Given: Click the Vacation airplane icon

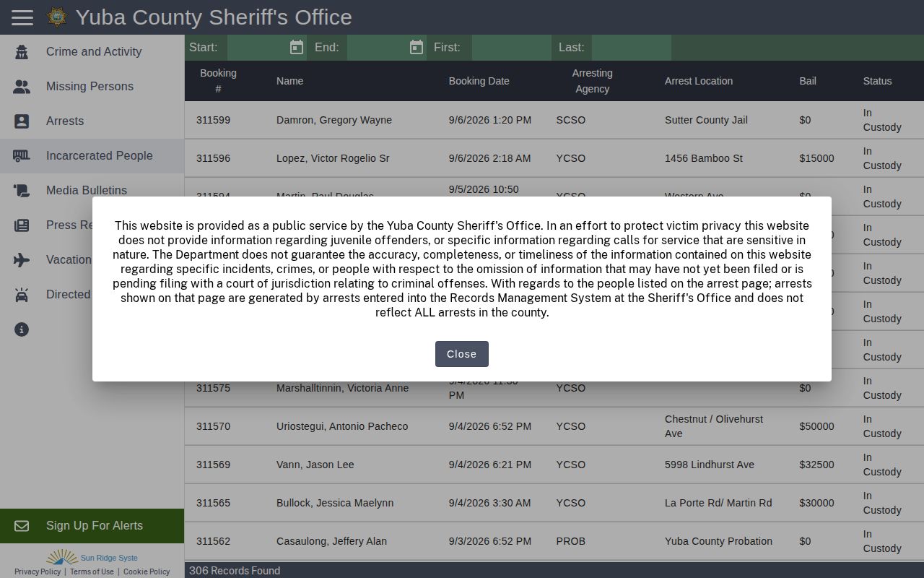Looking at the screenshot, I should point(22,260).
